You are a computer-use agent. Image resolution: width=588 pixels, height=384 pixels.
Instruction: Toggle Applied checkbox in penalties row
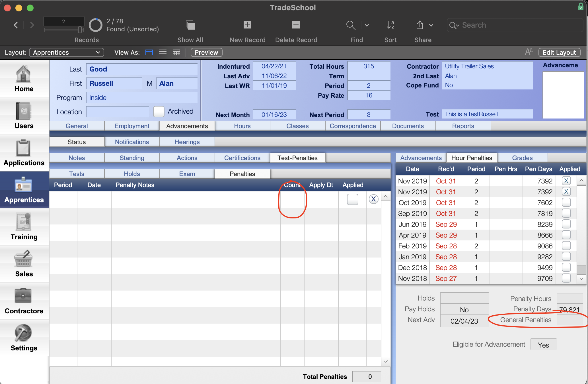352,199
